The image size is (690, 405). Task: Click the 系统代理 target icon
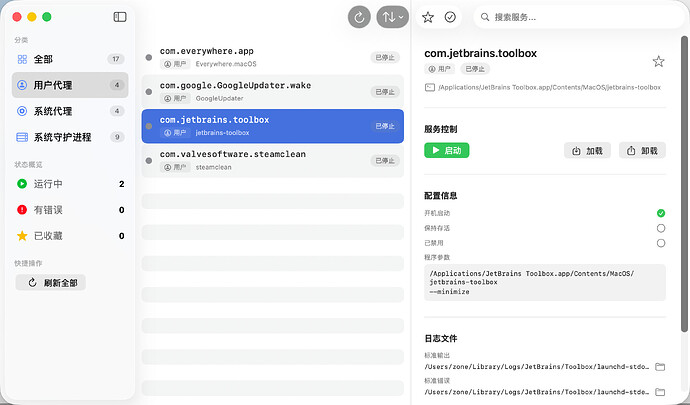tap(22, 111)
